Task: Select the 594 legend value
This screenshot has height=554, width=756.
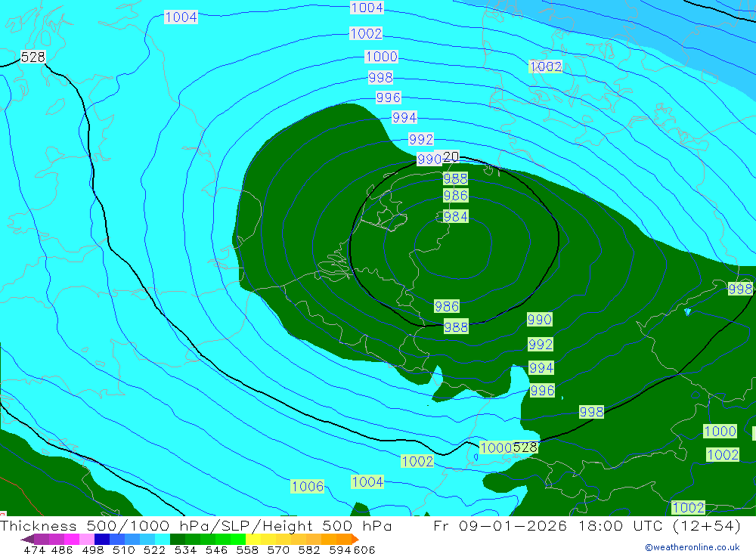Action: [x=340, y=549]
